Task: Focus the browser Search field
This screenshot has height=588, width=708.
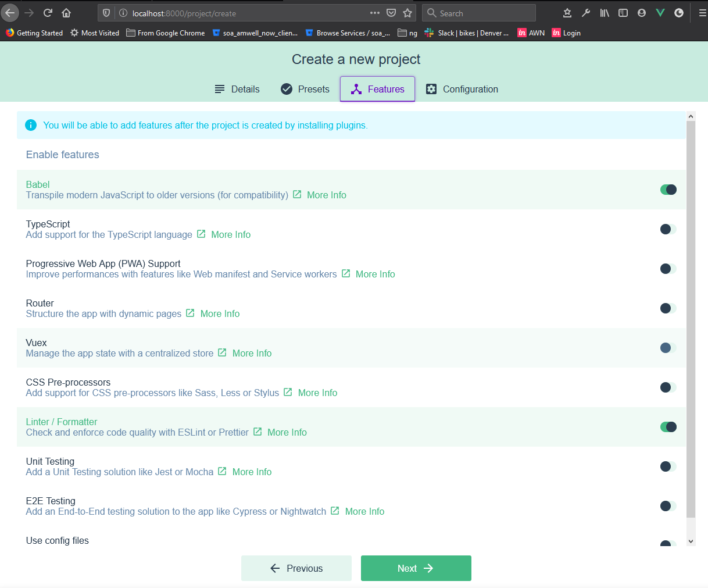Action: pos(479,13)
